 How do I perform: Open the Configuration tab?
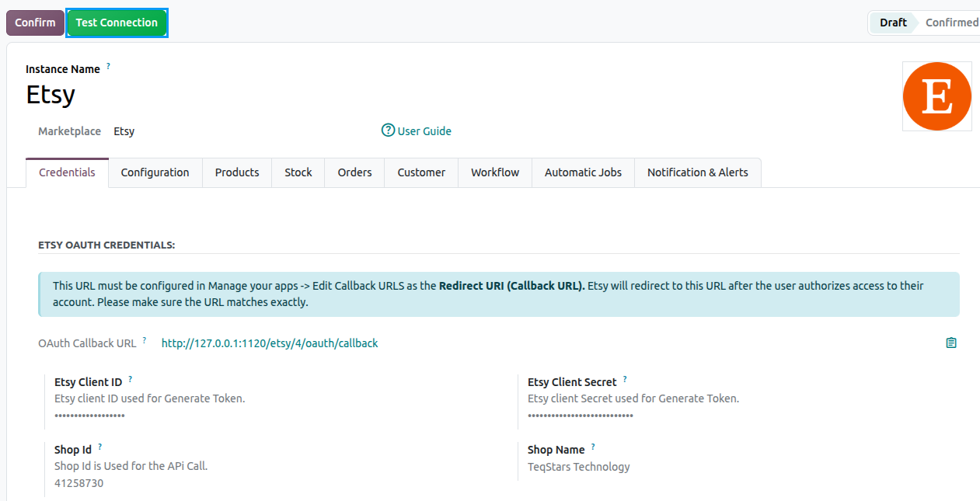155,172
